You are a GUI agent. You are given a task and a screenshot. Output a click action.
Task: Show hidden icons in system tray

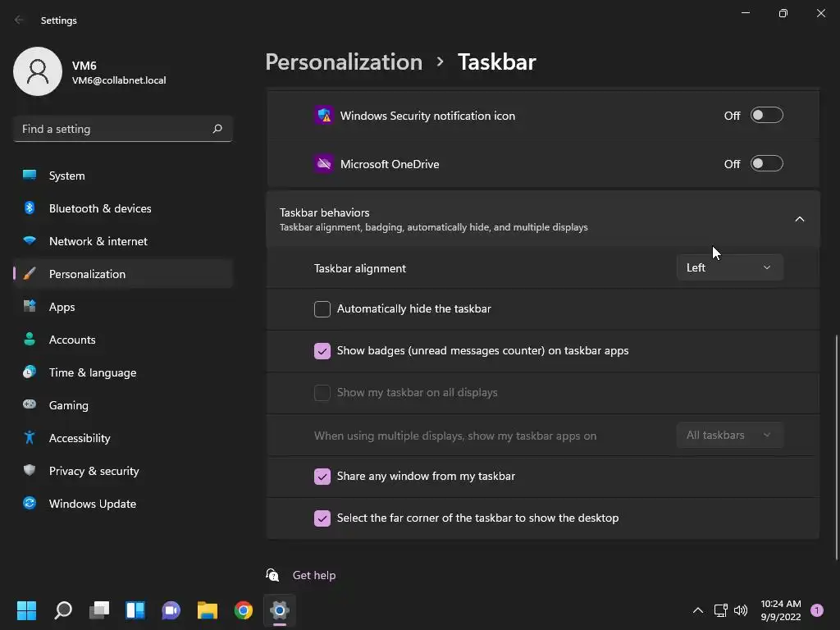[698, 609]
